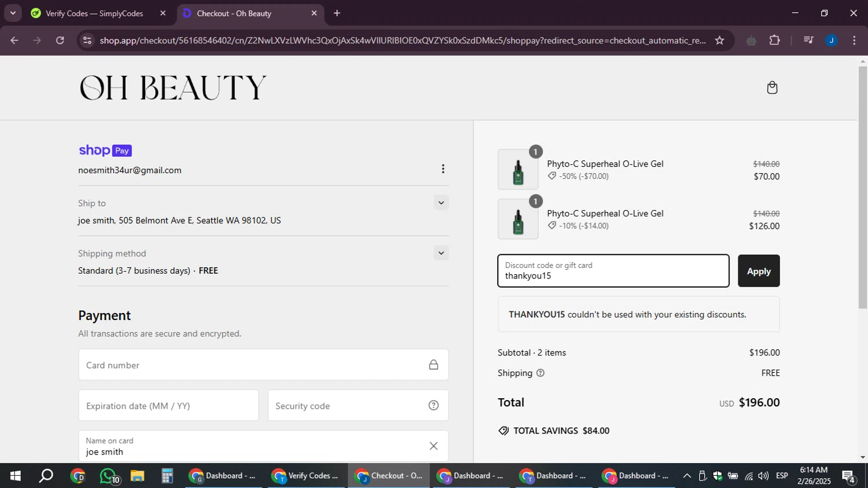Close the Verify Codes — SimplyCodes tab

point(163,13)
